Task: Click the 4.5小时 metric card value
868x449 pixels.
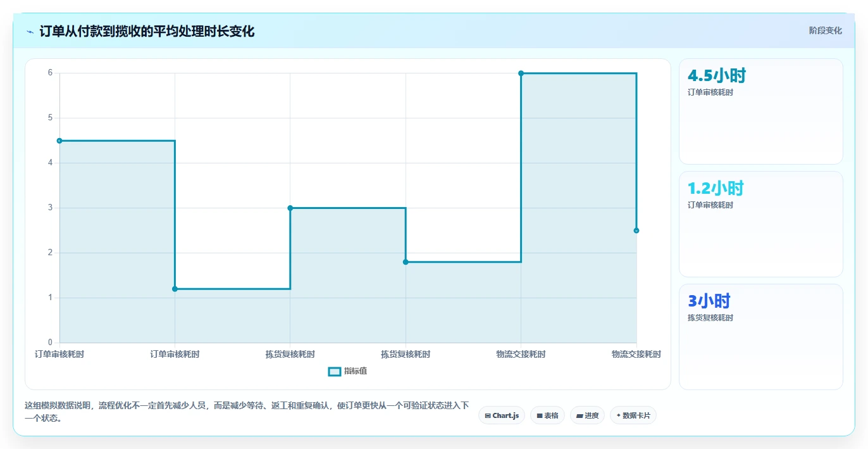Action: (x=717, y=76)
